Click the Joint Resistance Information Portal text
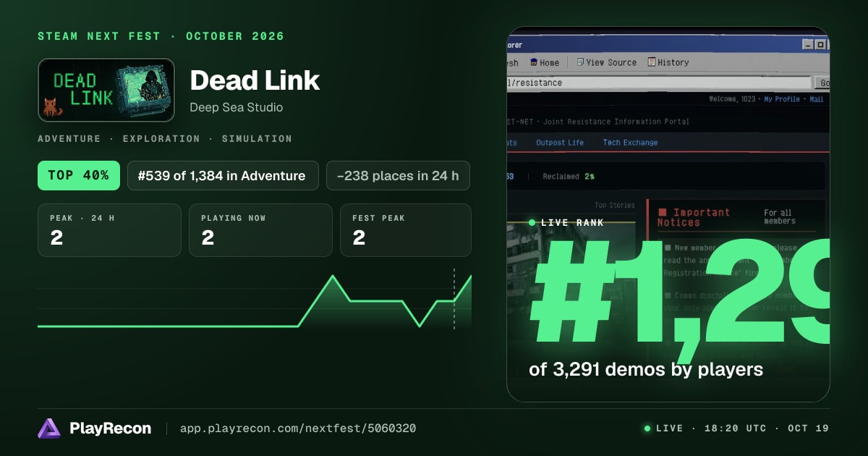The image size is (868, 456). 617,122
